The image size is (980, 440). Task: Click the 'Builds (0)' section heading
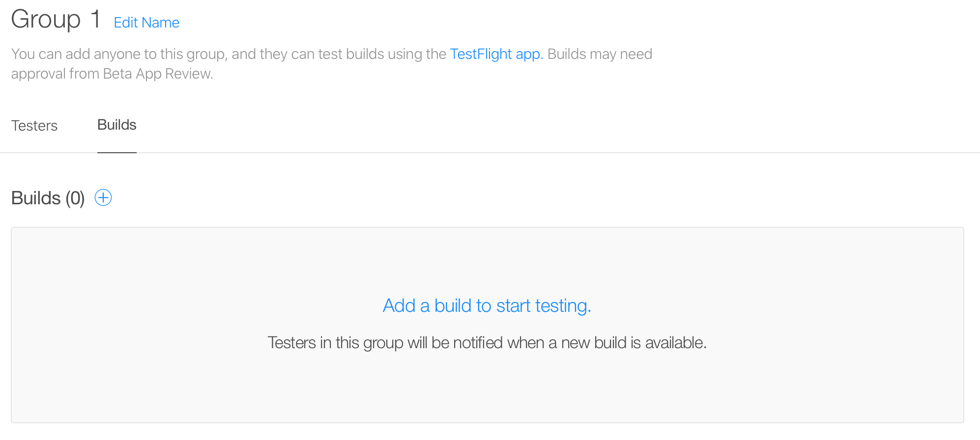click(48, 198)
